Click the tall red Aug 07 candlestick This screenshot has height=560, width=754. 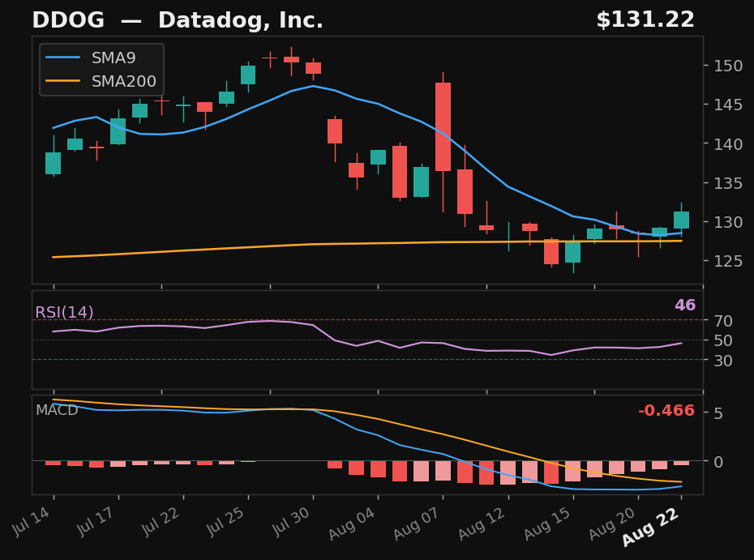click(x=443, y=127)
